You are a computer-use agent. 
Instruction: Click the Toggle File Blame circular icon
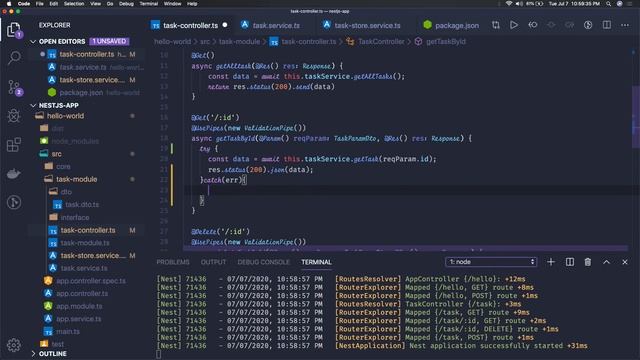(x=588, y=25)
